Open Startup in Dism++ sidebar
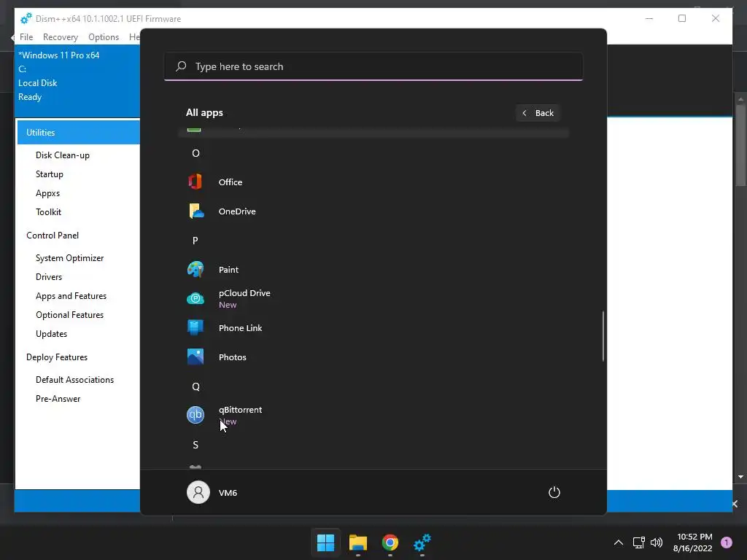This screenshot has height=560, width=747. 50,174
